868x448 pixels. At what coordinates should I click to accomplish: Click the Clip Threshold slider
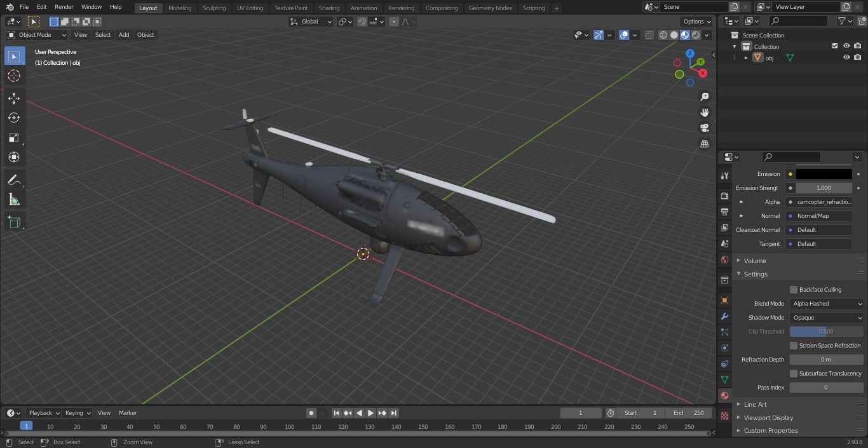tap(826, 332)
